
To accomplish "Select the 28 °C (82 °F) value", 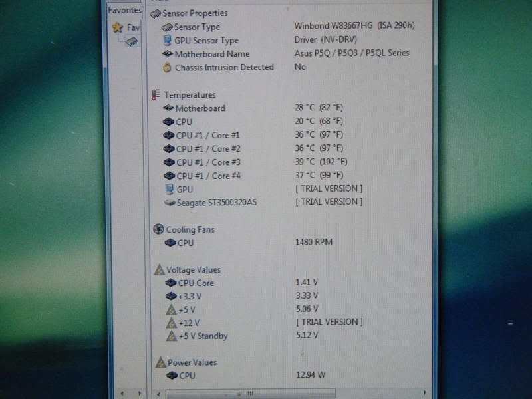I will pyautogui.click(x=319, y=108).
